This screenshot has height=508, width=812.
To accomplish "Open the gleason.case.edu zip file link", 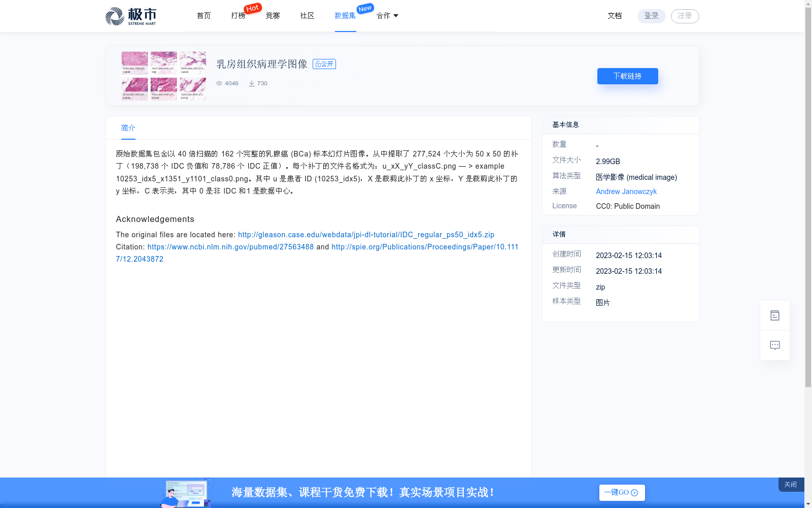I will coord(366,235).
